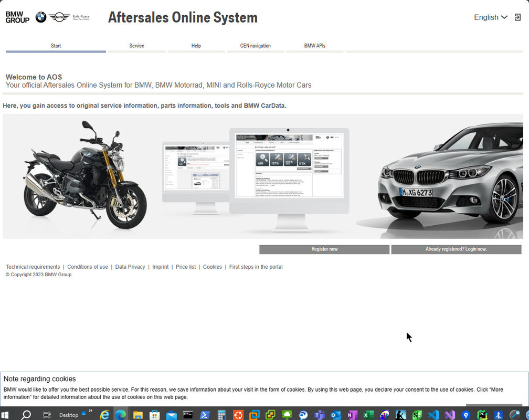529x420 pixels.
Task: Open Excel from taskbar
Action: click(368, 415)
